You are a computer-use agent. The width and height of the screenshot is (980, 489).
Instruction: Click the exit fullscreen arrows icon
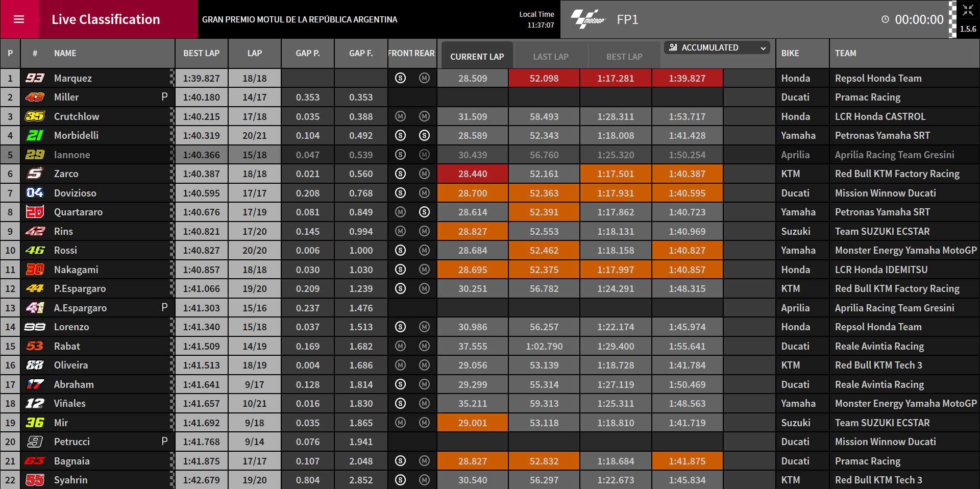pos(968,10)
